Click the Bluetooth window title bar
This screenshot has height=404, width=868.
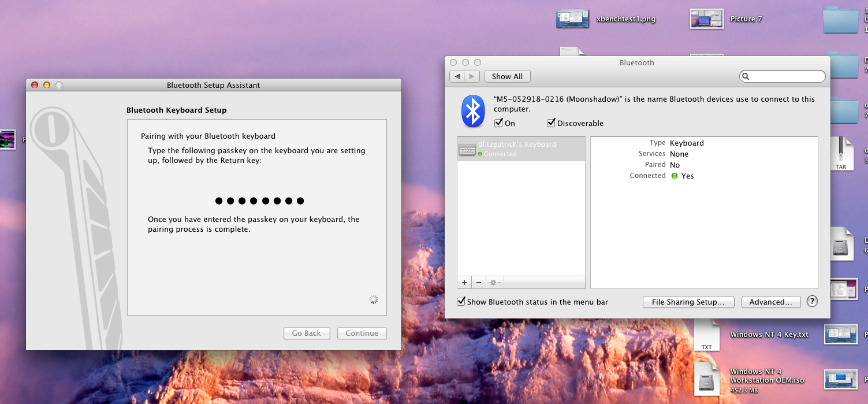(x=636, y=62)
